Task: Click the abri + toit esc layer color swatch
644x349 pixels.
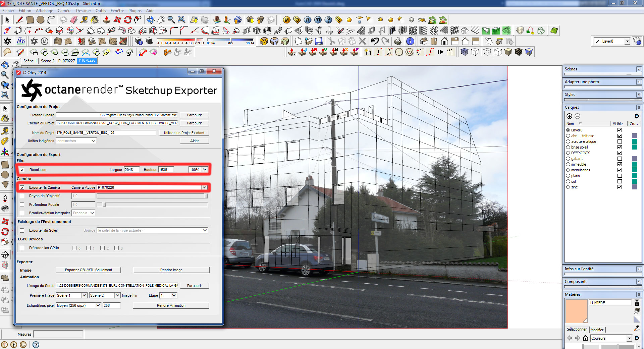Action: pyautogui.click(x=634, y=136)
